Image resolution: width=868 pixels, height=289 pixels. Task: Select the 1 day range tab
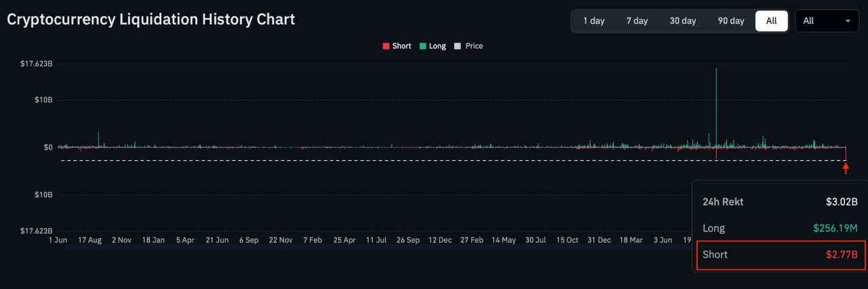click(593, 21)
